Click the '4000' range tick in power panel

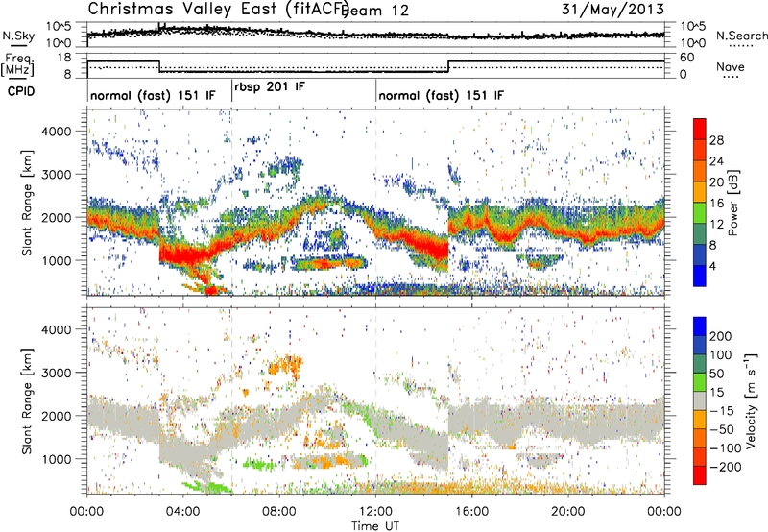56,132
